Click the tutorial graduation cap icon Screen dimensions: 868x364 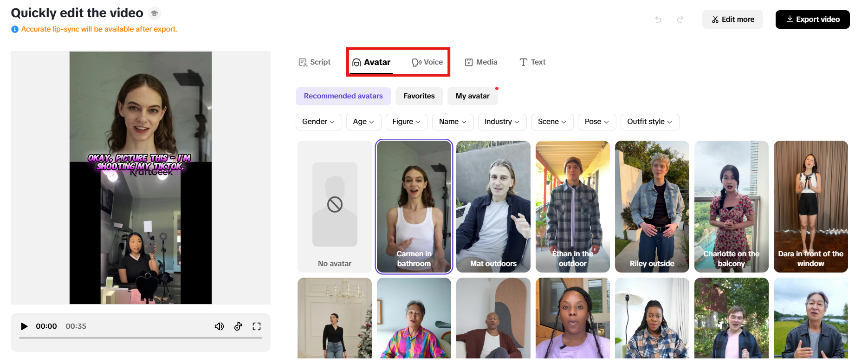point(154,13)
